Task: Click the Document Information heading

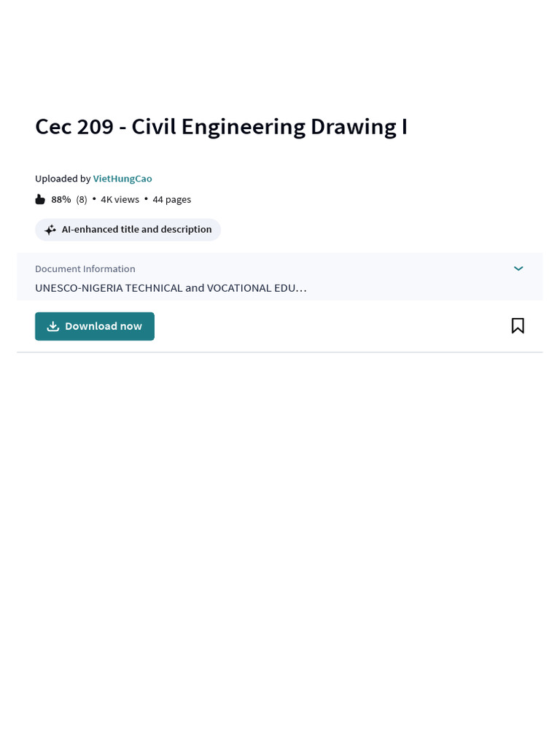Action: (x=85, y=268)
